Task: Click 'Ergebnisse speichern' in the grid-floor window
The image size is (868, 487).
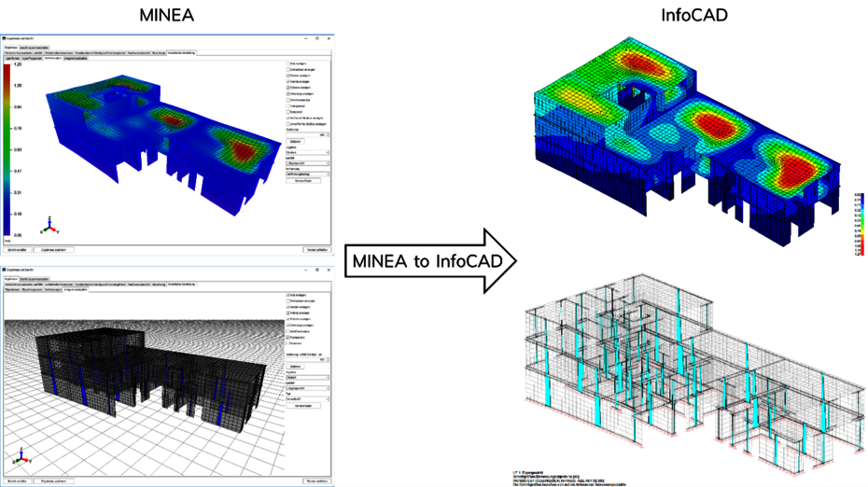Action: pyautogui.click(x=54, y=480)
